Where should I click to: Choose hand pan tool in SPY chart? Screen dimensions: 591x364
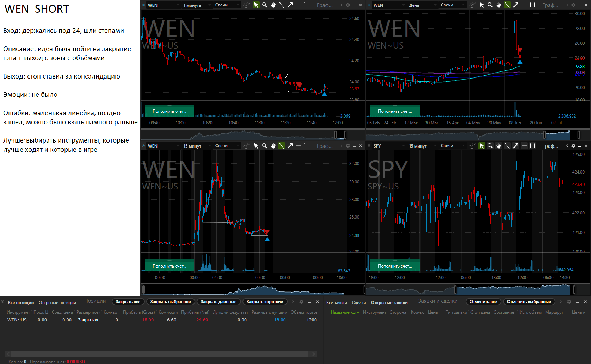[499, 146]
